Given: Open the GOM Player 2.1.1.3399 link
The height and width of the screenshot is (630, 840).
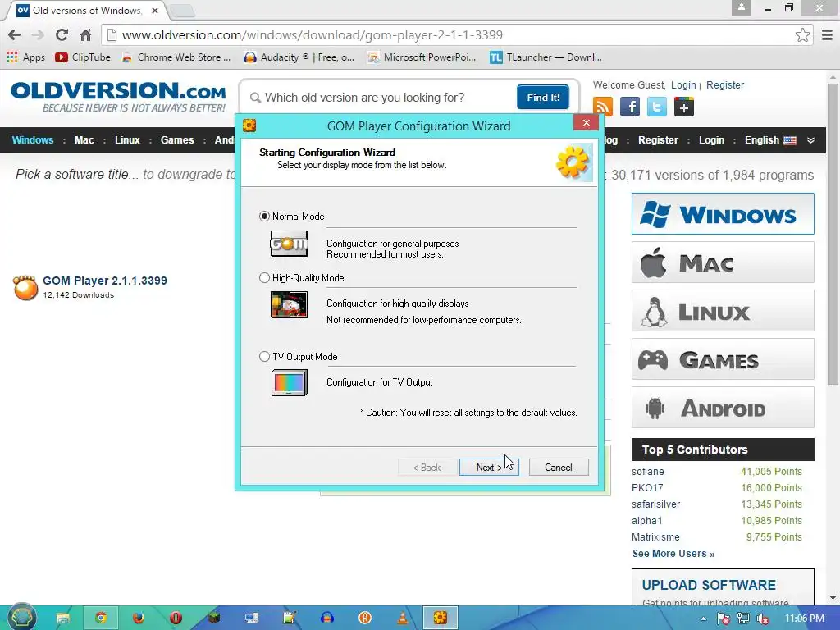Looking at the screenshot, I should click(x=105, y=281).
